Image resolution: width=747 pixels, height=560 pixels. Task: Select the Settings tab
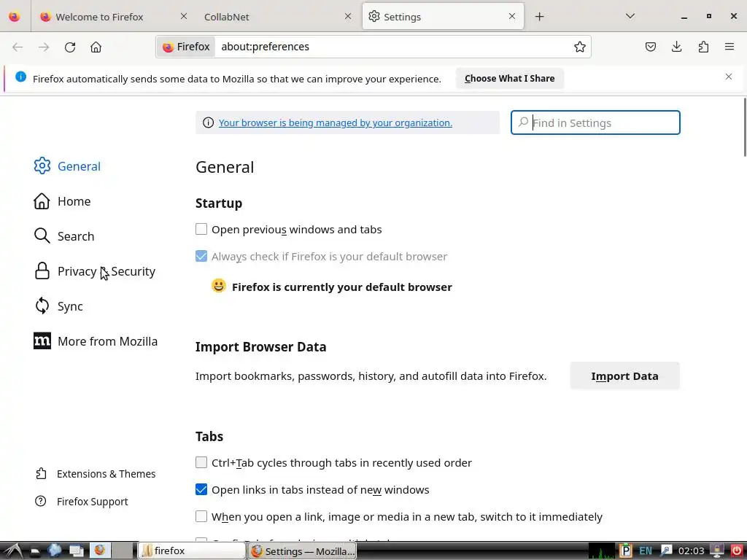click(x=443, y=17)
